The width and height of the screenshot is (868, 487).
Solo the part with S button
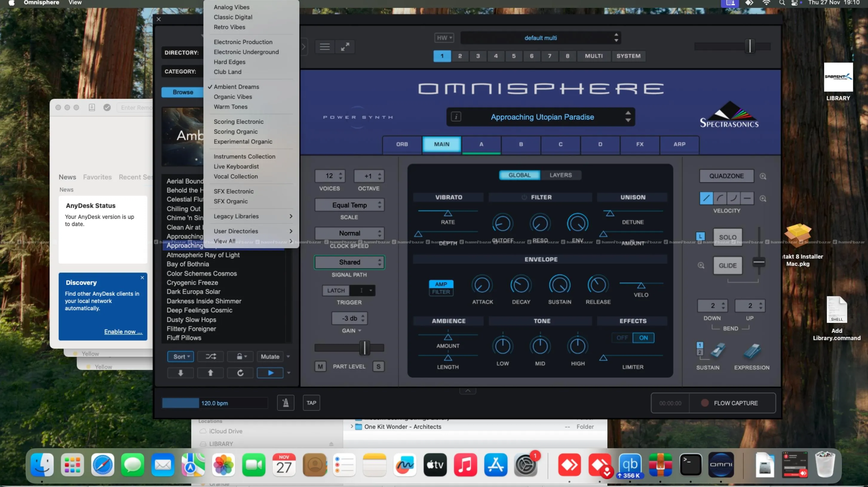[378, 366]
